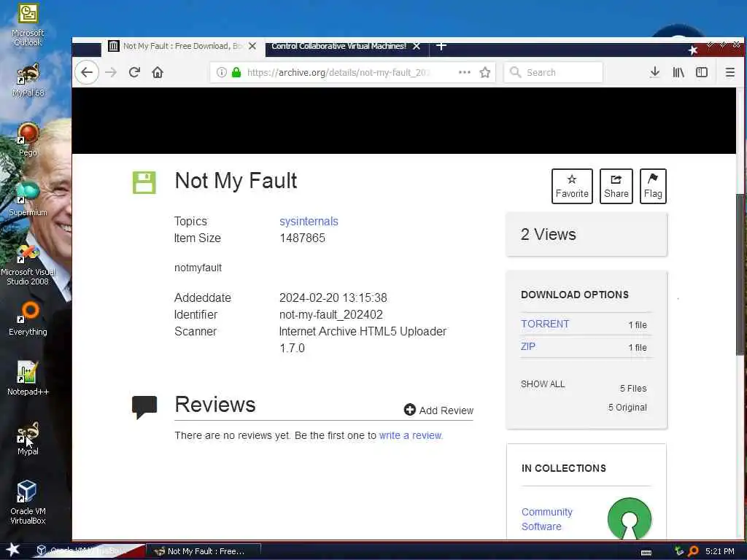Flag this item

653,186
